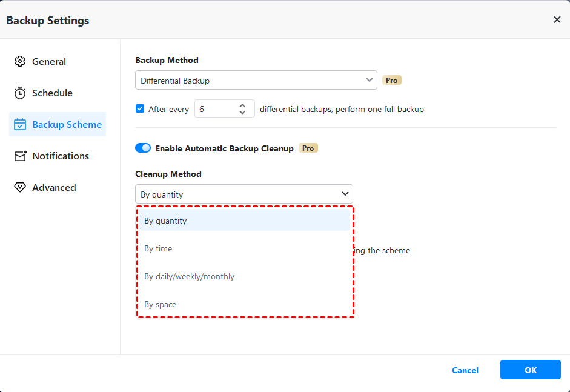Click the Notifications envelope icon
Image resolution: width=570 pixels, height=392 pixels.
[21, 156]
